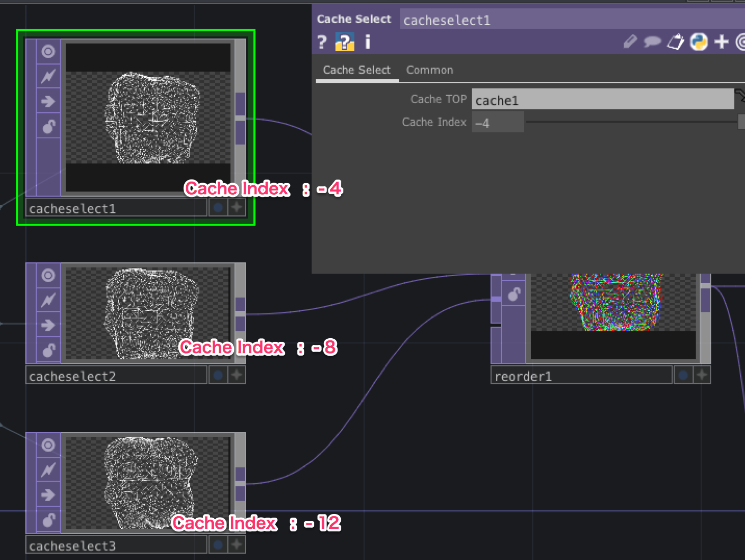Click the operator info 'i' icon
The width and height of the screenshot is (745, 560).
[x=368, y=42]
